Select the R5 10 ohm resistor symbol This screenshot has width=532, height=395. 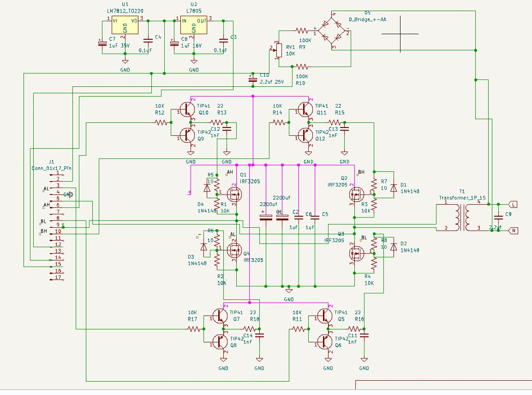point(217,185)
